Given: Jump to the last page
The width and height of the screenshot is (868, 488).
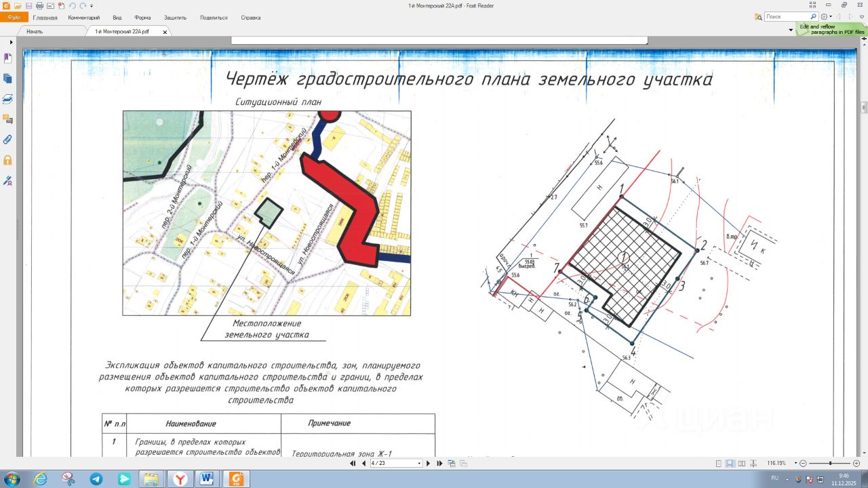Looking at the screenshot, I should click(440, 464).
